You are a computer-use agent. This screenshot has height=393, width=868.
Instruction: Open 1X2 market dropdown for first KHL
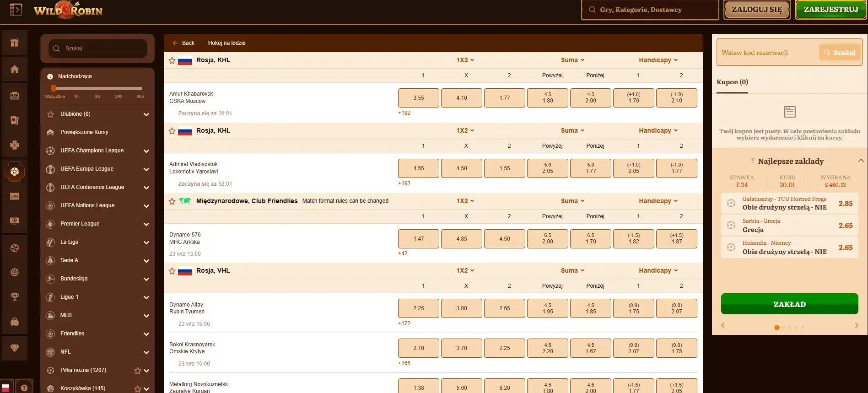(x=465, y=60)
